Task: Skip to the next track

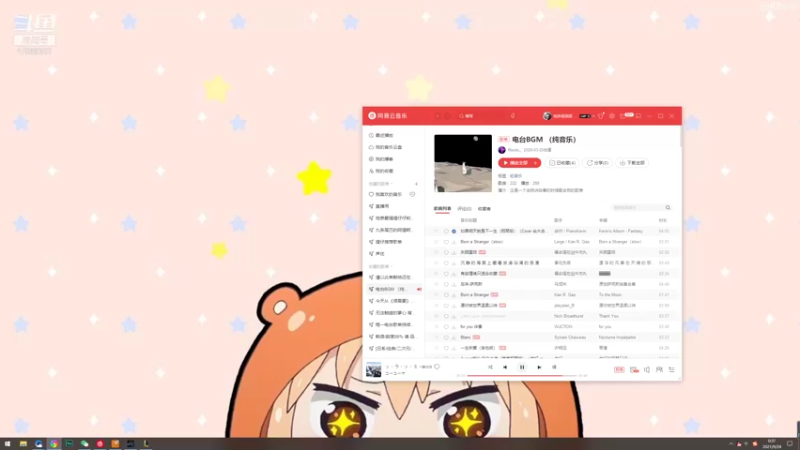Action: pyautogui.click(x=539, y=367)
